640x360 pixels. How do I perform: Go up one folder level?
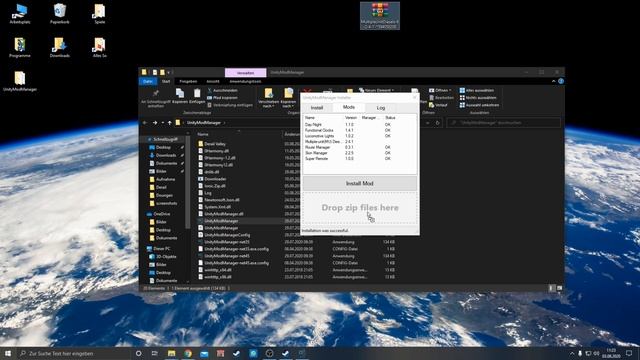point(169,123)
